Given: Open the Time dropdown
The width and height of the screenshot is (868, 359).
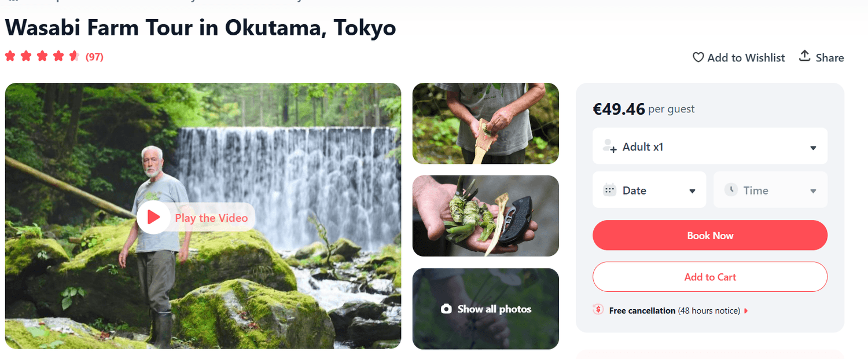Looking at the screenshot, I should tap(812, 191).
